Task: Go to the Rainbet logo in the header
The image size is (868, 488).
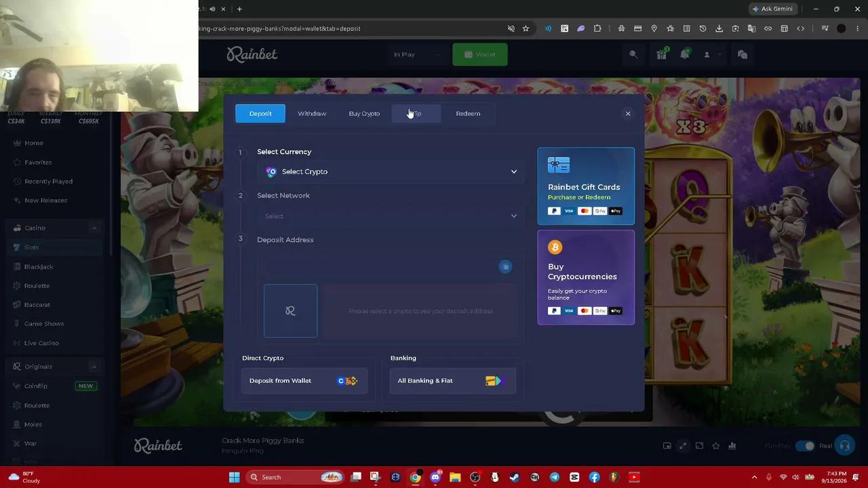Action: point(252,54)
